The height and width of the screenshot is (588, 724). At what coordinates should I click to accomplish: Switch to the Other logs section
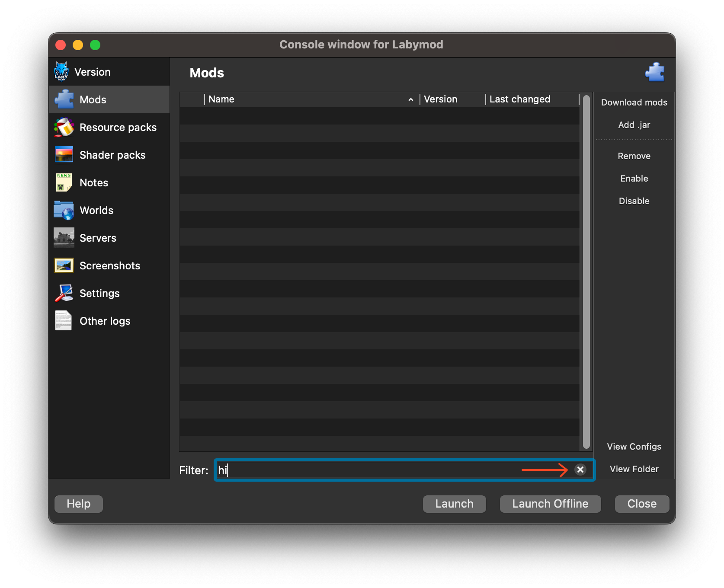coord(105,321)
